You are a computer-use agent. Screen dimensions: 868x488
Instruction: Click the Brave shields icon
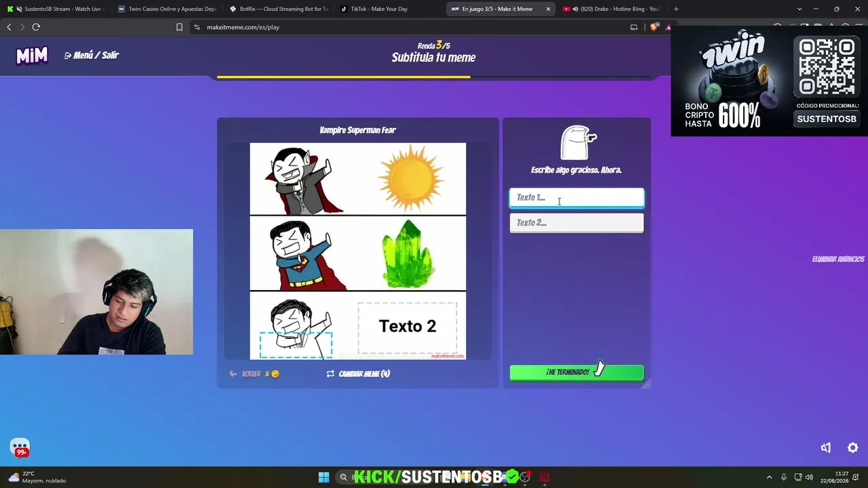point(654,27)
